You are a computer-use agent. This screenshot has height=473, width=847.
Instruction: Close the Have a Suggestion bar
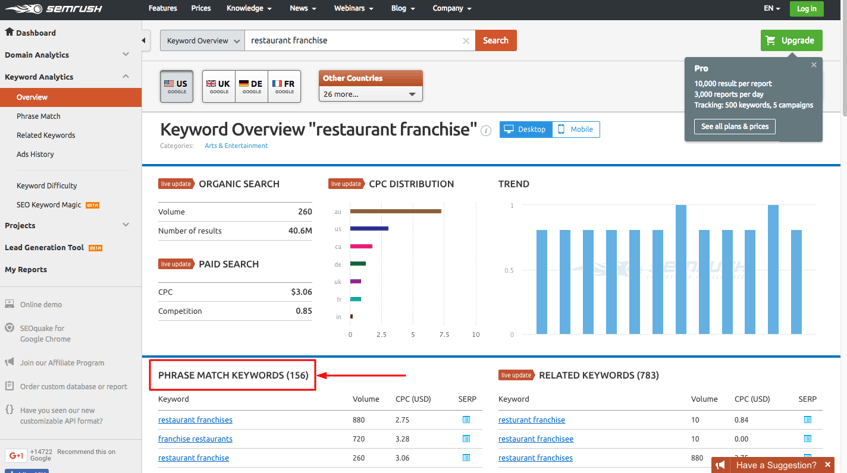point(828,465)
